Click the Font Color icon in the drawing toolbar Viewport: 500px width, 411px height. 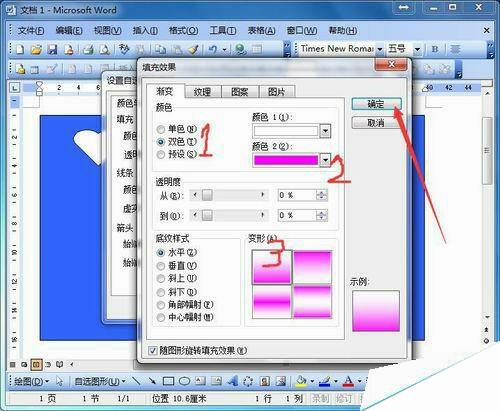(x=348, y=381)
